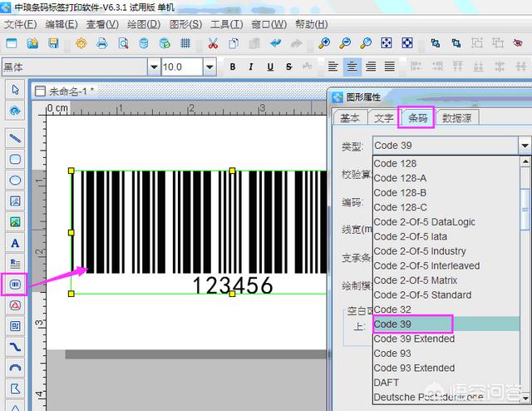Select the barcode drawing tool
This screenshot has height=411, width=532.
pyautogui.click(x=15, y=285)
